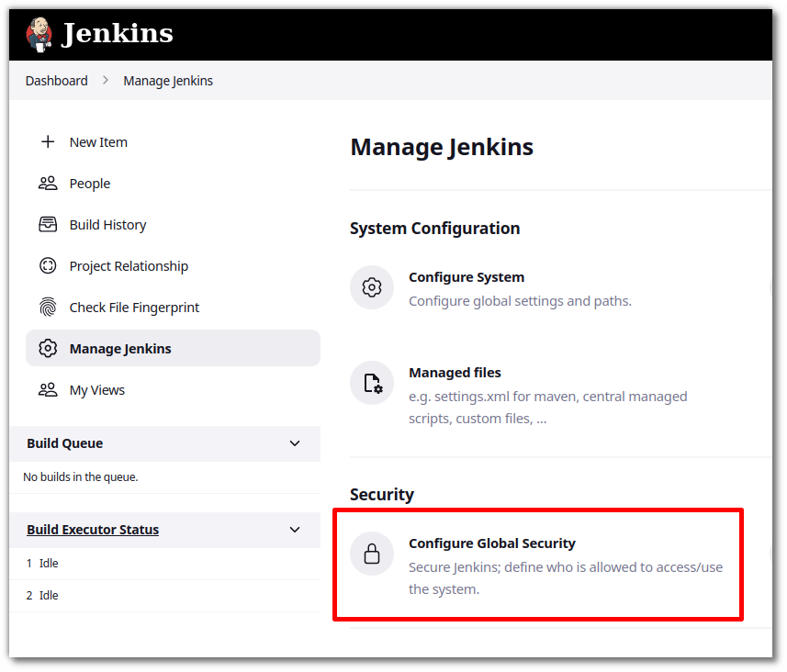Image resolution: width=787 pixels, height=672 pixels.
Task: Click the Jenkins title in the header
Action: coord(117,34)
